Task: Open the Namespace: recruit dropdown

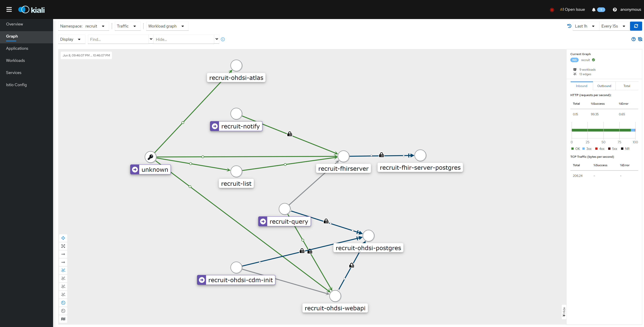Action: [x=83, y=26]
